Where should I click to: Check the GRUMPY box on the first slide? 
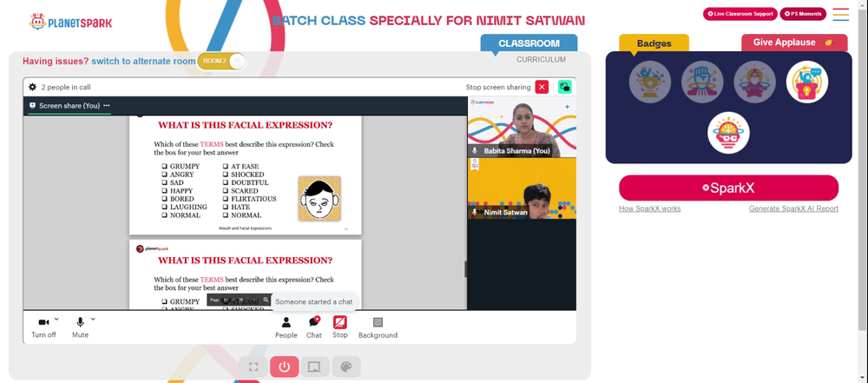pyautogui.click(x=164, y=166)
